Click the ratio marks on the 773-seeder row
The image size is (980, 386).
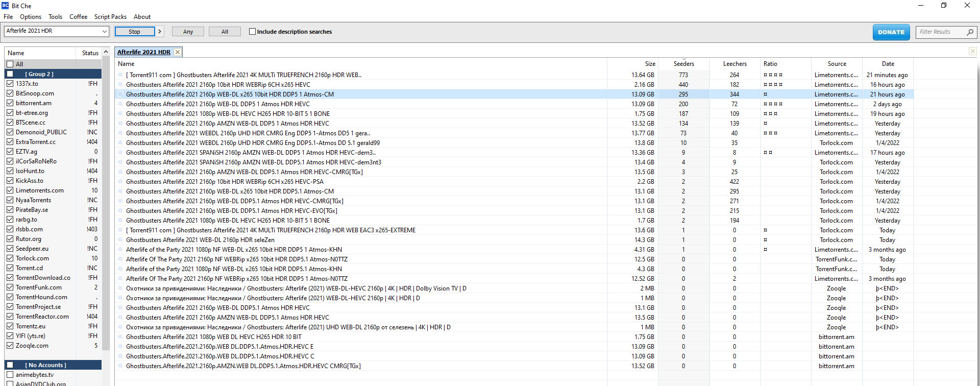(773, 75)
